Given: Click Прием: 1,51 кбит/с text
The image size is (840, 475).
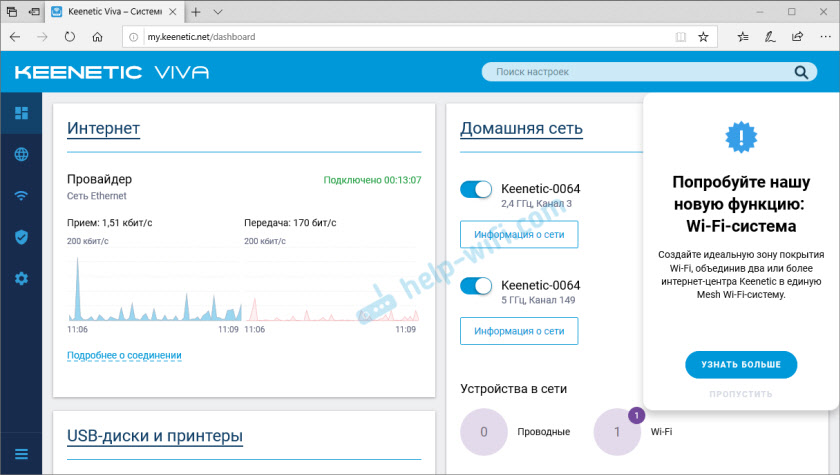Looking at the screenshot, I should pyautogui.click(x=109, y=223).
